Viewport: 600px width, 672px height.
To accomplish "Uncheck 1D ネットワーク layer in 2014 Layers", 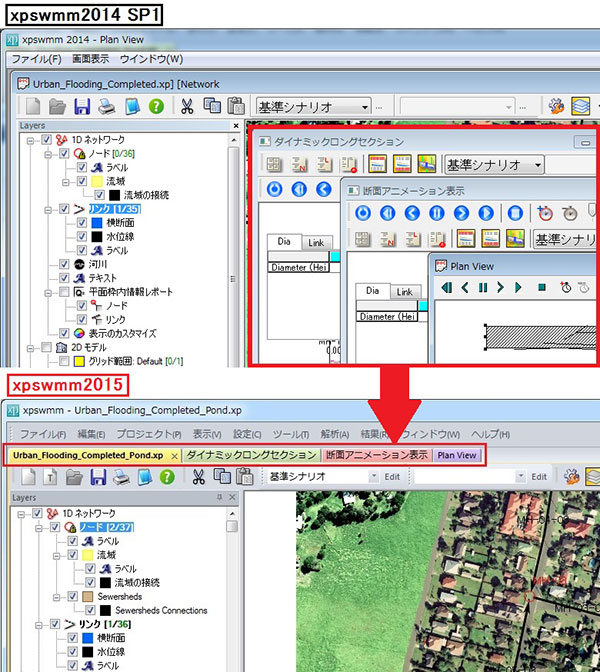I will (47, 140).
